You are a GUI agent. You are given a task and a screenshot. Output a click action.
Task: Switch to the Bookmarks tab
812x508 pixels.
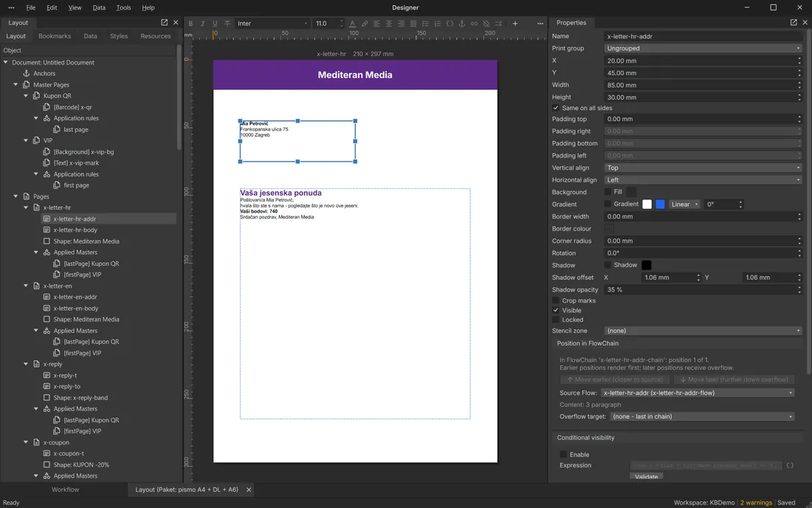(x=55, y=36)
